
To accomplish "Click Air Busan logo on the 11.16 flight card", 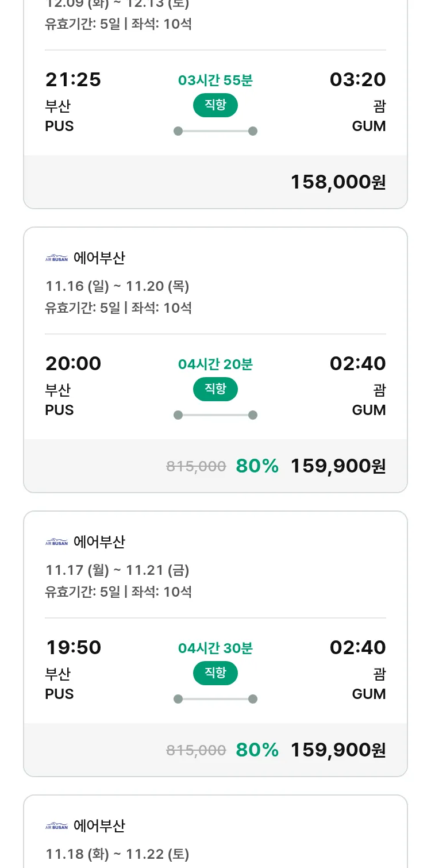I will [x=56, y=258].
